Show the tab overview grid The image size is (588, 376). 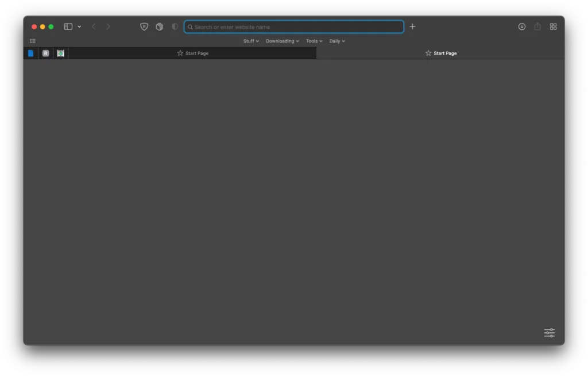[x=553, y=26]
